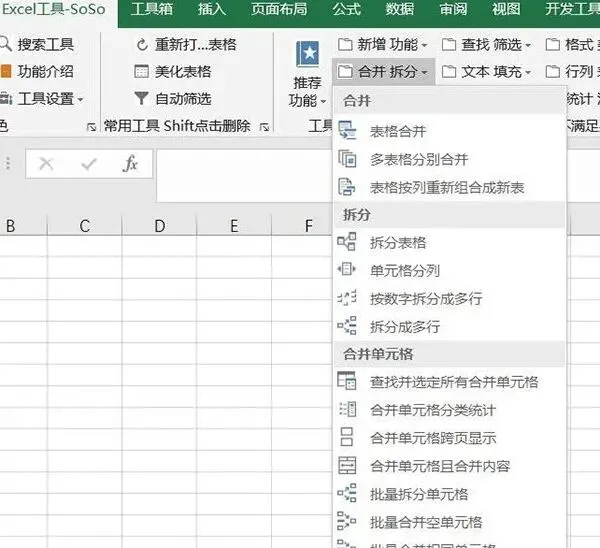The image size is (600, 548).
Task: Open the 查找 筛选 dropdown
Action: (486, 45)
